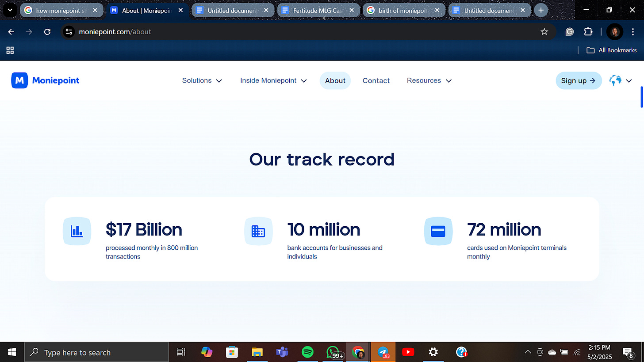
Task: Click the Moniepoint wordmark link
Action: point(56,80)
